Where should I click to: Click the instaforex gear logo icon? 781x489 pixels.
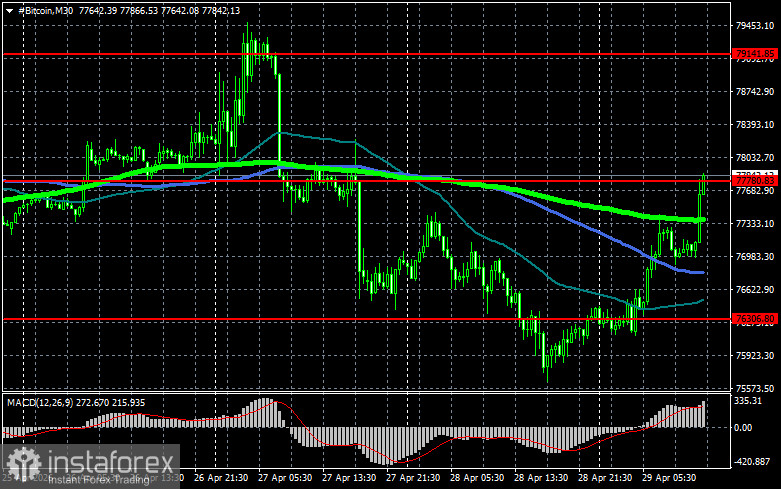[24, 464]
